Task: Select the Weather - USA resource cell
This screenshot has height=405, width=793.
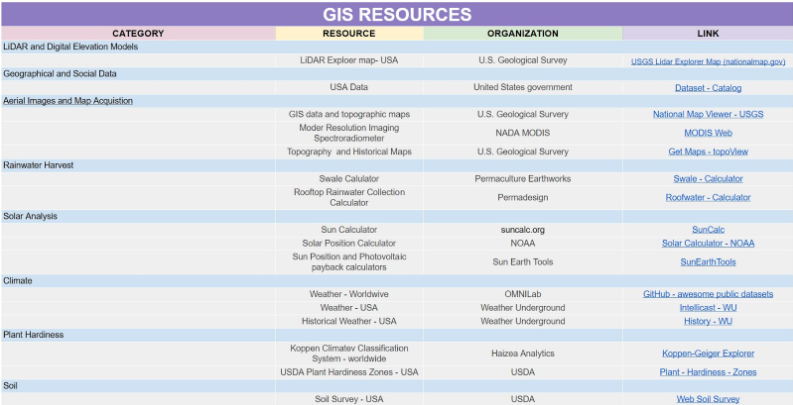Action: point(349,307)
